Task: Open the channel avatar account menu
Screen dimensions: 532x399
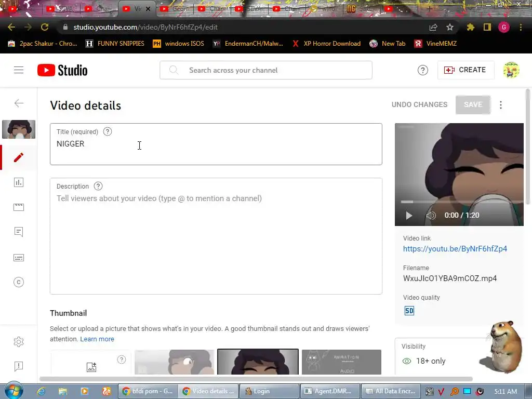Action: [x=511, y=70]
